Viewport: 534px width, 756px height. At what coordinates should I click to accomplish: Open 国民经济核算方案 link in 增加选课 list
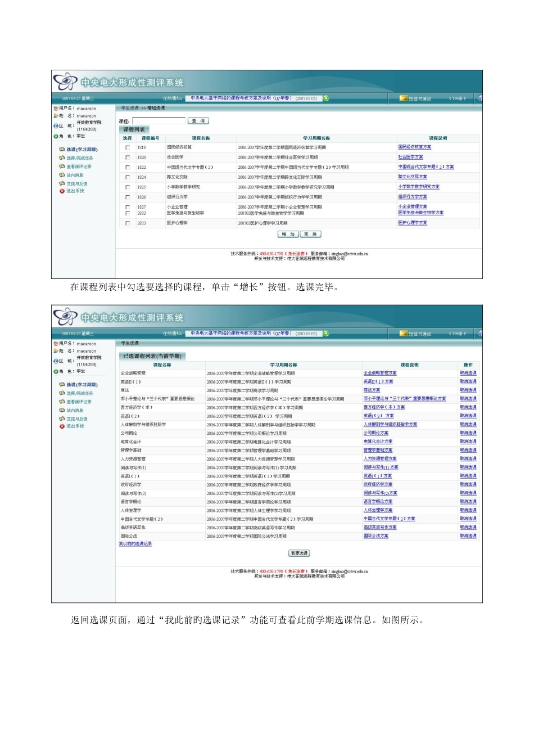tap(415, 147)
